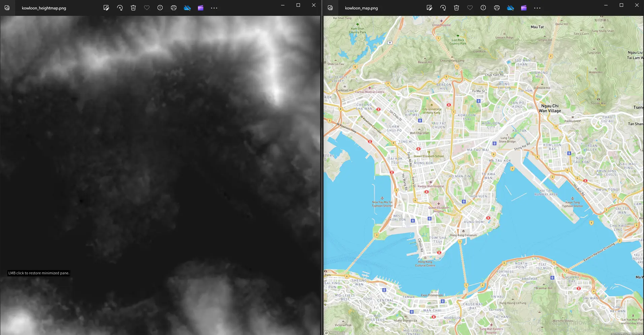Delete kowloon_heightmap.png using the trash icon
The image size is (644, 335).
(x=133, y=8)
